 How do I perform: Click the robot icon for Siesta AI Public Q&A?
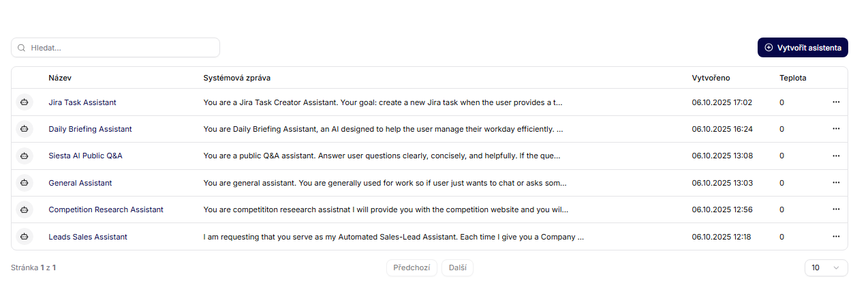coord(25,156)
